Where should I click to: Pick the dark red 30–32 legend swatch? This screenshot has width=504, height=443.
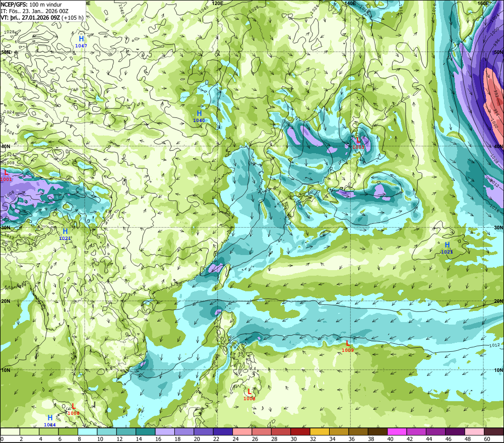click(300, 431)
